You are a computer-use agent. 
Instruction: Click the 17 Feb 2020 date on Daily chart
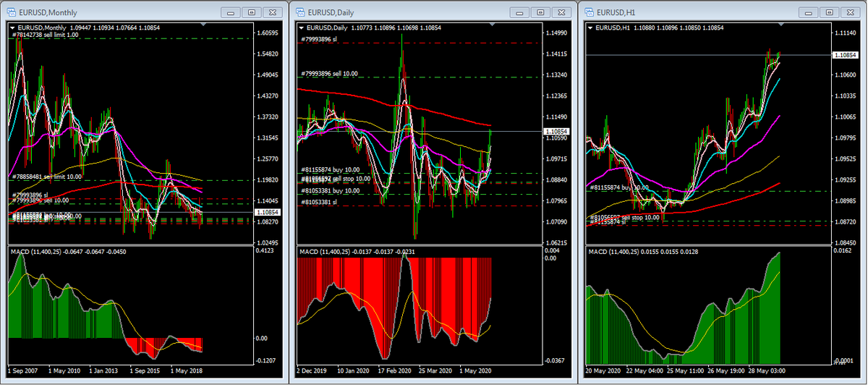click(x=394, y=370)
